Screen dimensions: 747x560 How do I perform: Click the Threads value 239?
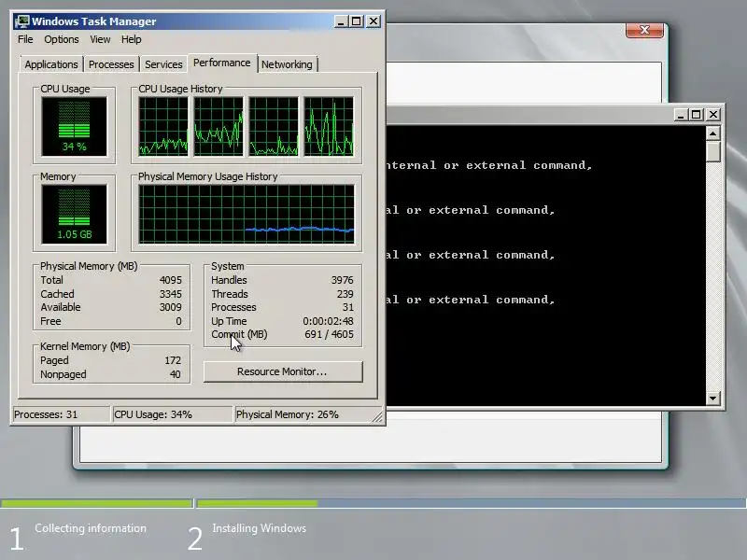(x=345, y=294)
